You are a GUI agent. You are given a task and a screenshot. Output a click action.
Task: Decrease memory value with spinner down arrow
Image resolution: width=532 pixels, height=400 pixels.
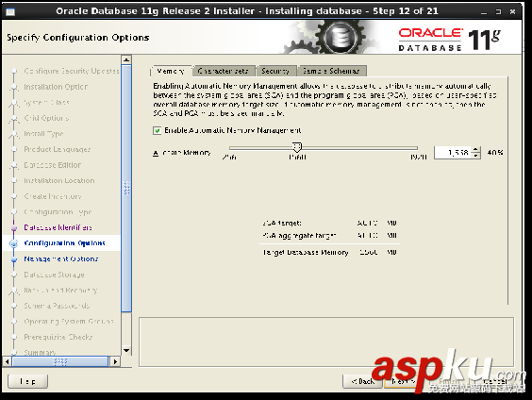click(476, 156)
